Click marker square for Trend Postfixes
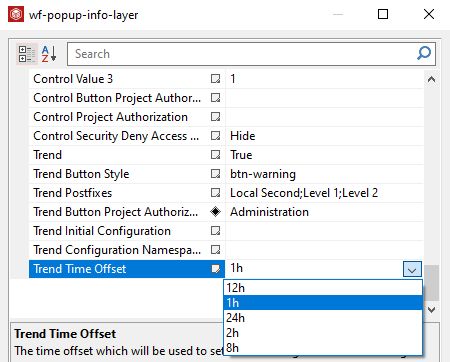This screenshot has width=450, height=362. click(x=215, y=193)
